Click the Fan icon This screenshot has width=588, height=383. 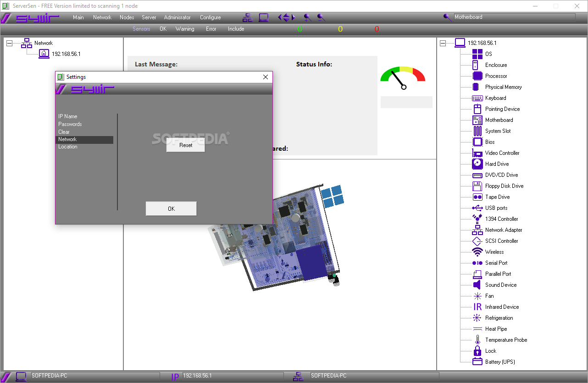coord(477,296)
